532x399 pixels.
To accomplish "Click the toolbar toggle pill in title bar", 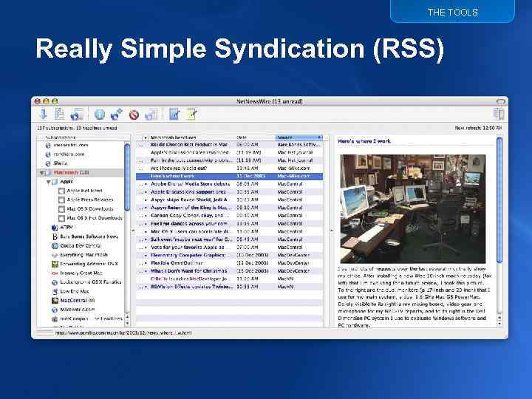I will coord(501,101).
